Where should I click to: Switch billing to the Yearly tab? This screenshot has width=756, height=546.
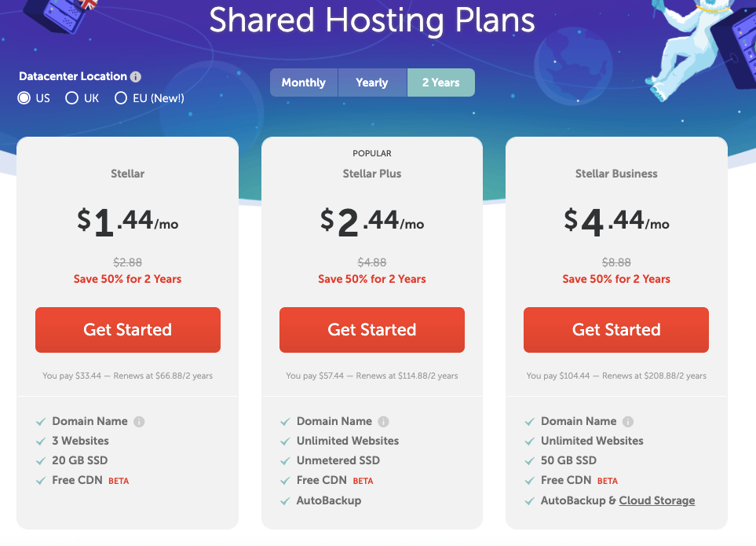[x=371, y=82]
